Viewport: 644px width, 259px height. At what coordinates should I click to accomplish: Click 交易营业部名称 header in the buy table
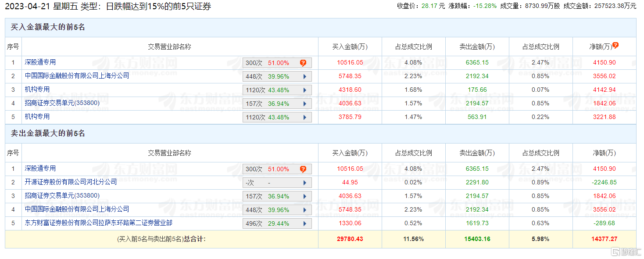click(170, 47)
